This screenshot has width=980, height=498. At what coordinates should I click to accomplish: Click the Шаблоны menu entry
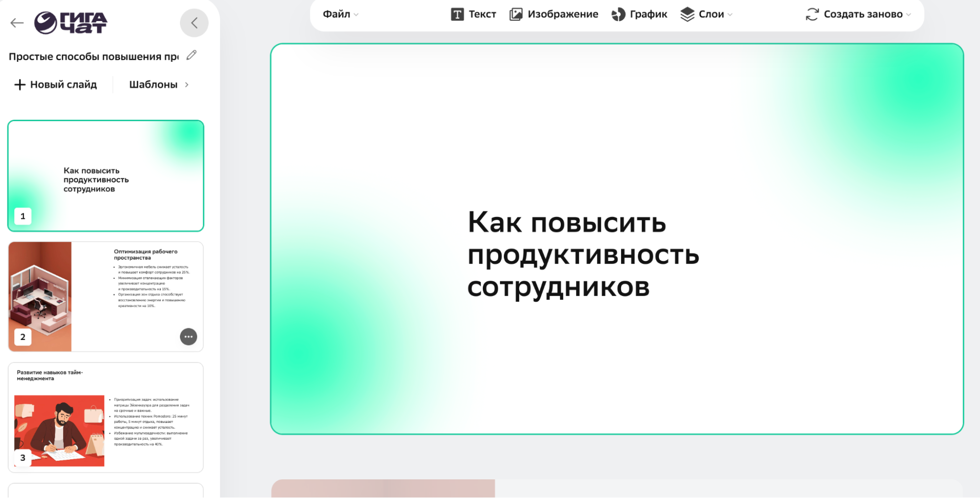153,84
